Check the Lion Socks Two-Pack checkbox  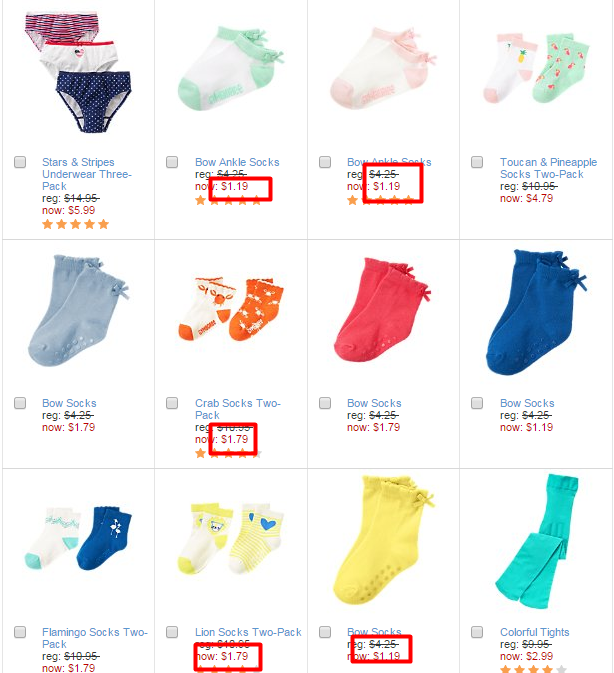click(x=172, y=632)
